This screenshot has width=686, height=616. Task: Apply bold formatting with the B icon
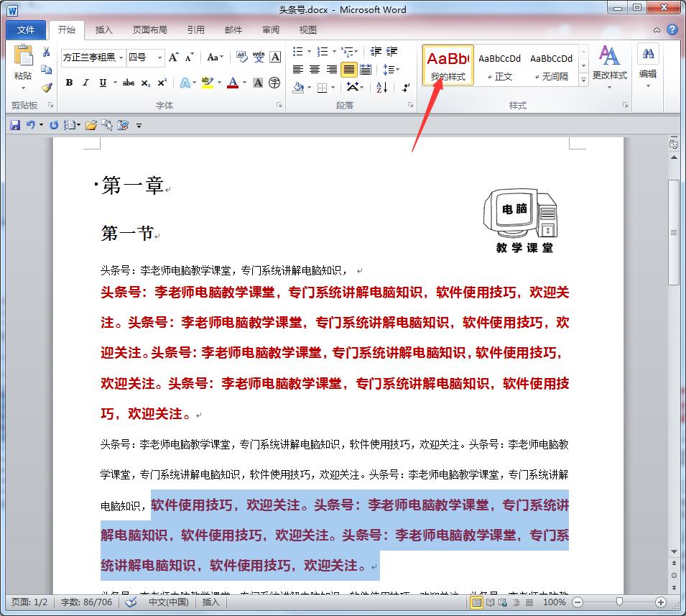pyautogui.click(x=69, y=83)
